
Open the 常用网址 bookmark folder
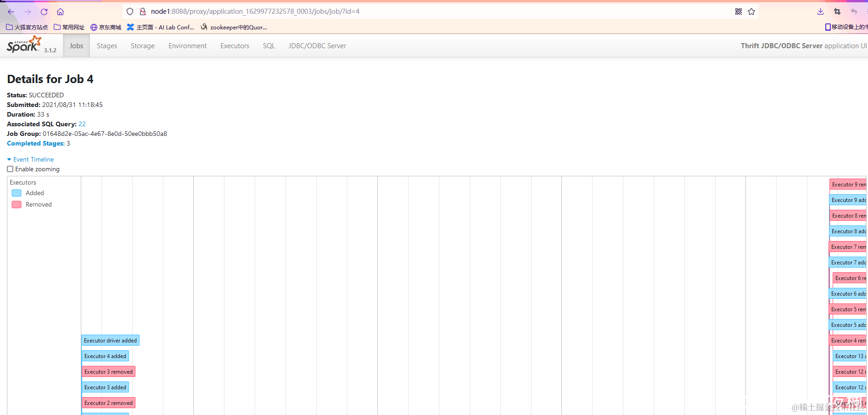point(69,28)
